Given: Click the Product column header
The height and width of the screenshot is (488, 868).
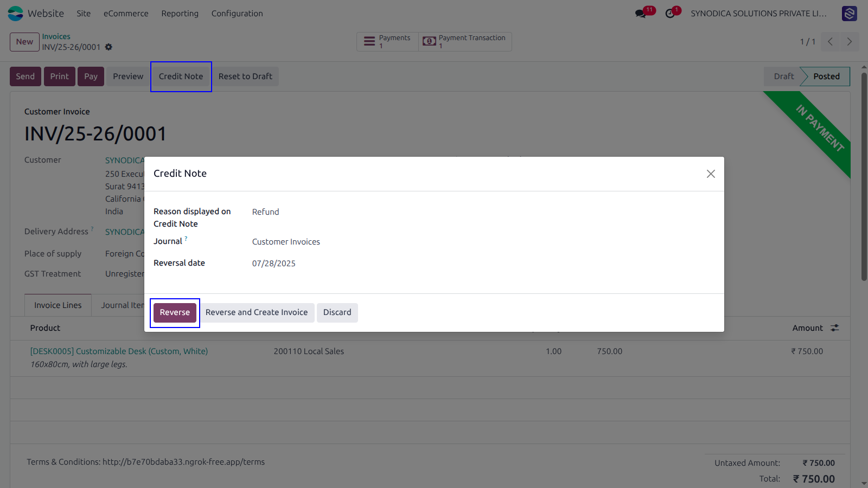Looking at the screenshot, I should [x=45, y=328].
